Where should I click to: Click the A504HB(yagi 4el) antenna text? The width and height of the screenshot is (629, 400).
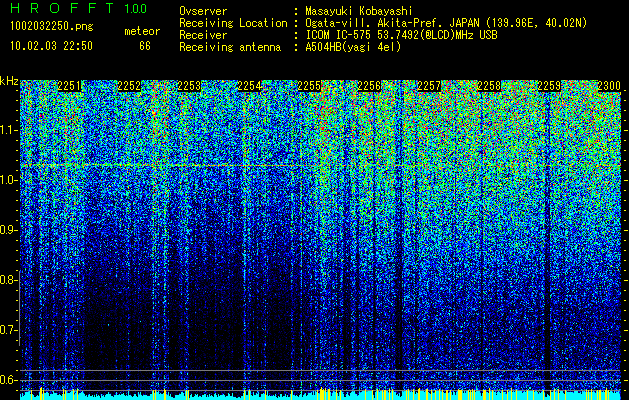tap(353, 47)
